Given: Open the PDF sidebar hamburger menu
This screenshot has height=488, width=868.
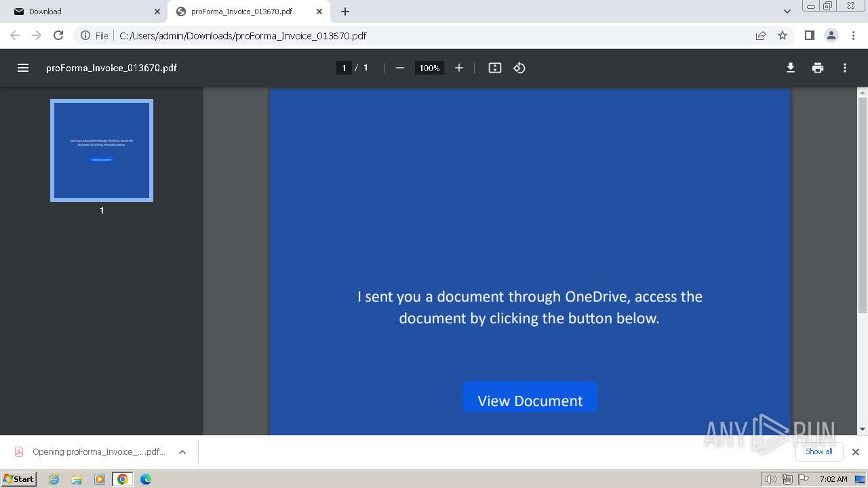Looking at the screenshot, I should [x=23, y=68].
